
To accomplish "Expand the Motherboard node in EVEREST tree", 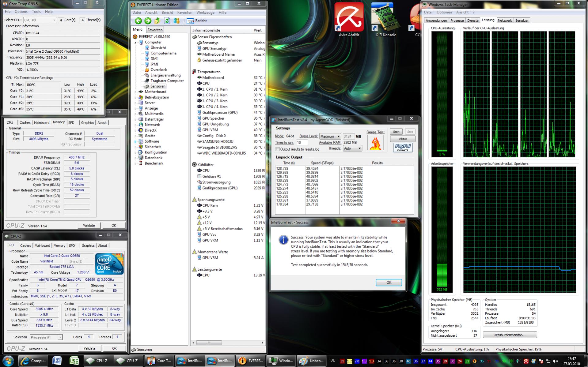I will [136, 92].
